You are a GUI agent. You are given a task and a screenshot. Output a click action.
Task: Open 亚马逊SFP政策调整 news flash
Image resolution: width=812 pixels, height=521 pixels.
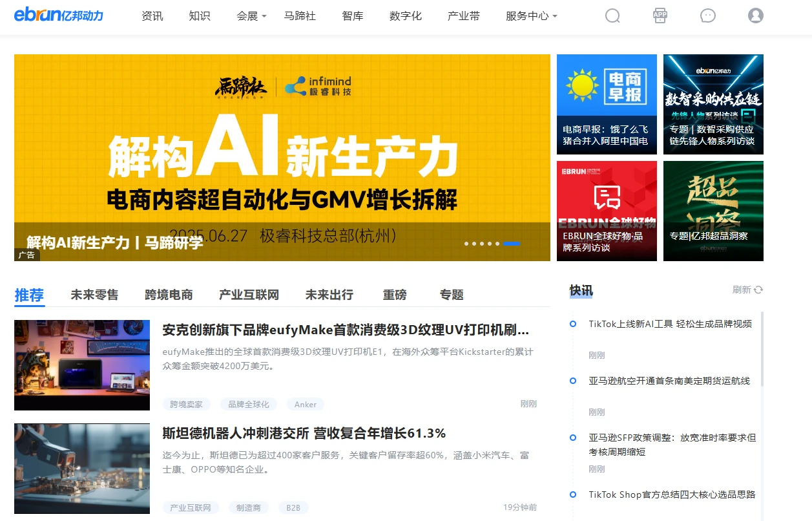[x=672, y=445]
